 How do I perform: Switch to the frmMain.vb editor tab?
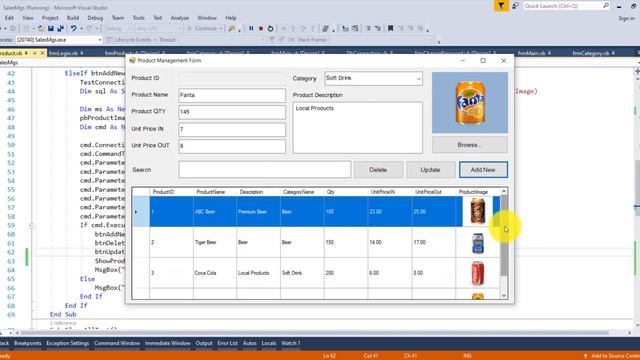point(531,53)
